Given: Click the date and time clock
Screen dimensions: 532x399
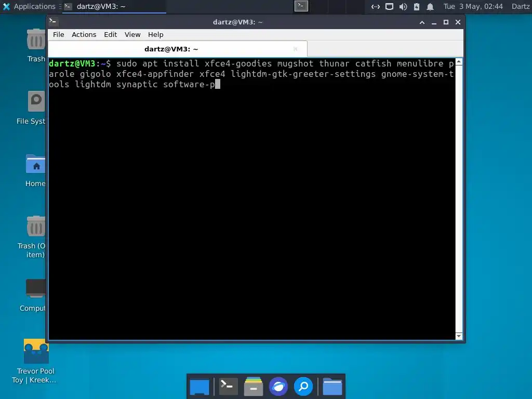Looking at the screenshot, I should pos(473,6).
